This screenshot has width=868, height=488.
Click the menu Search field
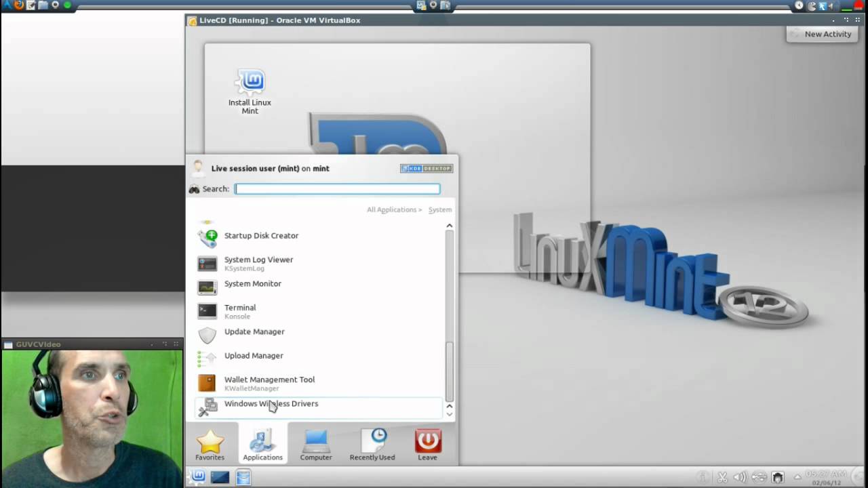337,189
